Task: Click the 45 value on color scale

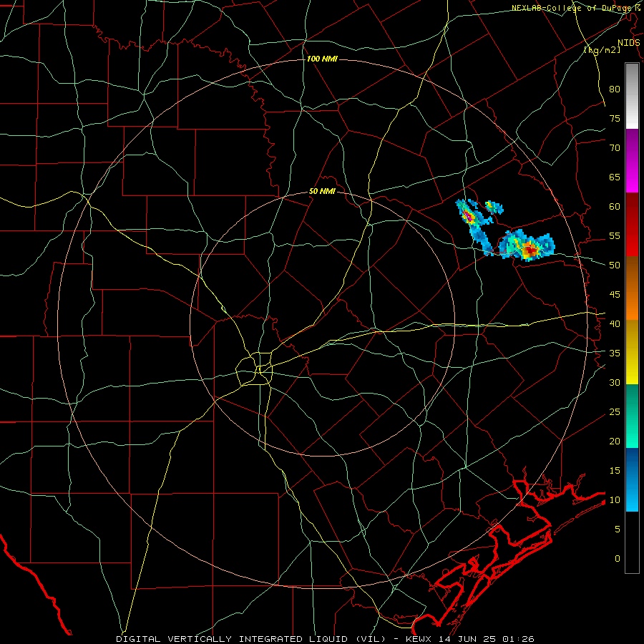Action: pos(615,295)
